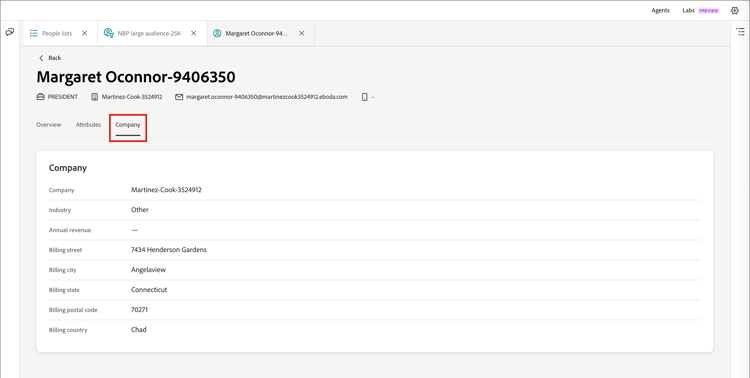This screenshot has height=378, width=750.
Task: Open the Attributes tab
Action: pyautogui.click(x=88, y=125)
